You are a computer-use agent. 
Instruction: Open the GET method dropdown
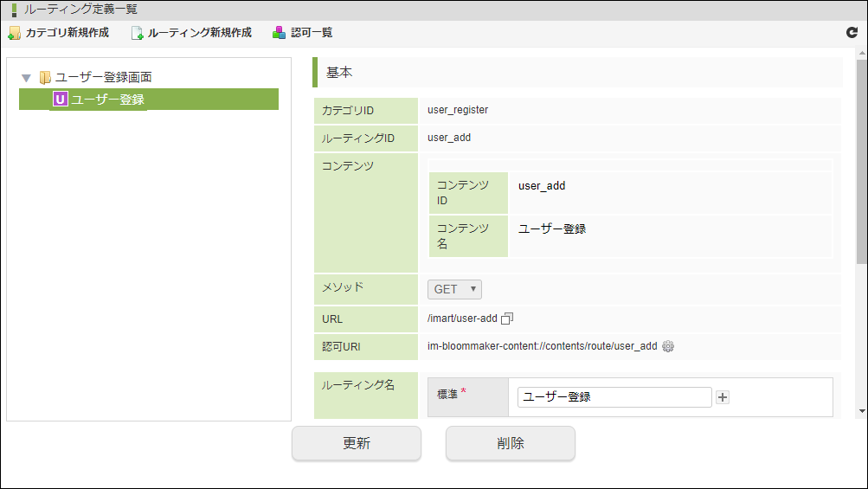point(454,289)
